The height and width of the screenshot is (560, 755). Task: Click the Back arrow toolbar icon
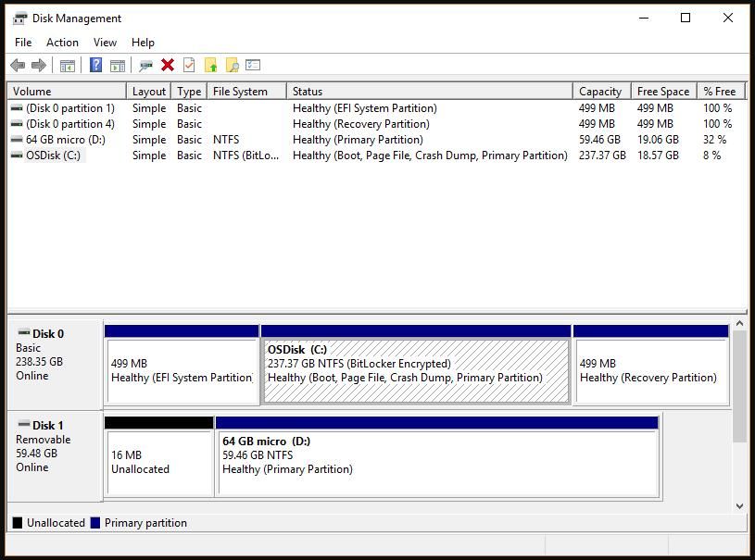click(17, 65)
